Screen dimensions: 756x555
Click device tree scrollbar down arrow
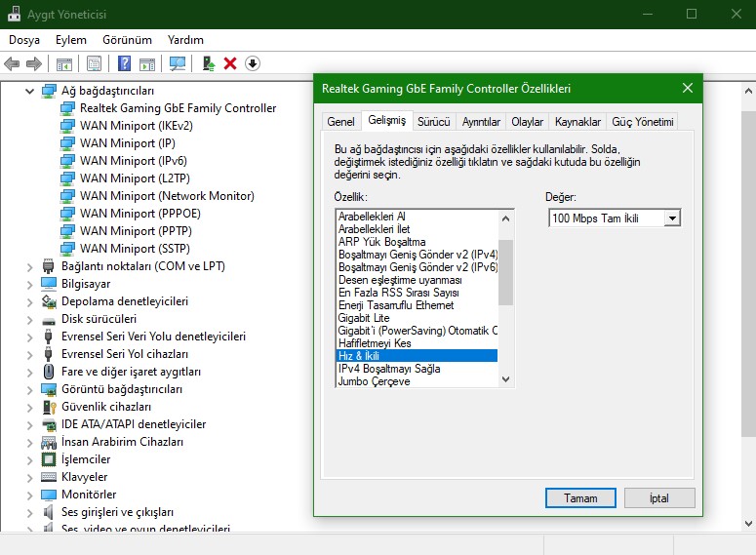[748, 523]
